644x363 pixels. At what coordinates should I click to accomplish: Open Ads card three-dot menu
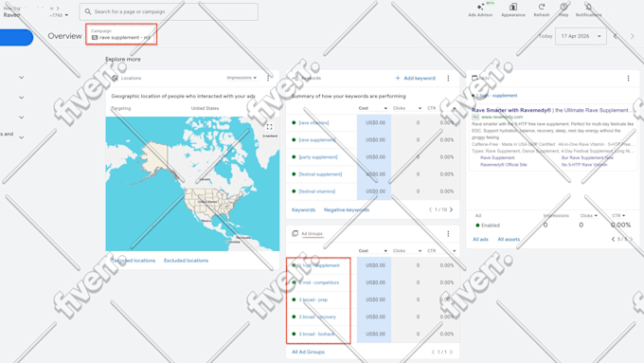click(x=628, y=78)
